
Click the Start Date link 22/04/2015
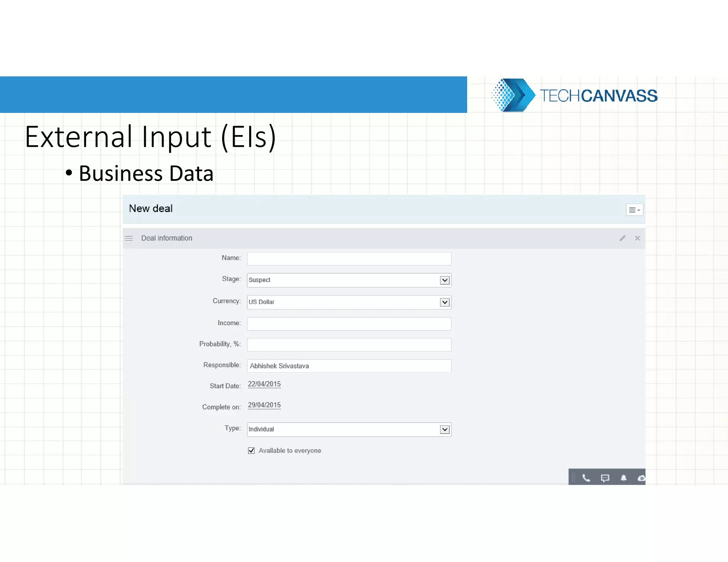(x=264, y=384)
